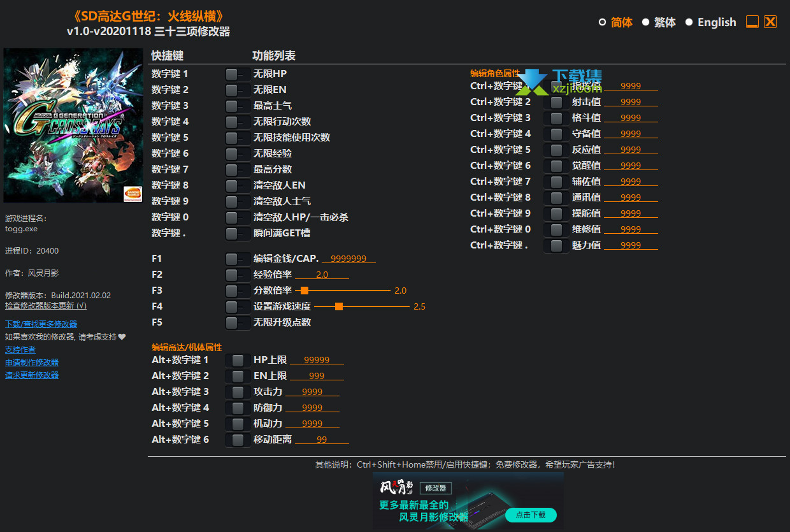The height and width of the screenshot is (532, 790).
Task: Enable the 无限HP toggle
Action: [x=238, y=74]
